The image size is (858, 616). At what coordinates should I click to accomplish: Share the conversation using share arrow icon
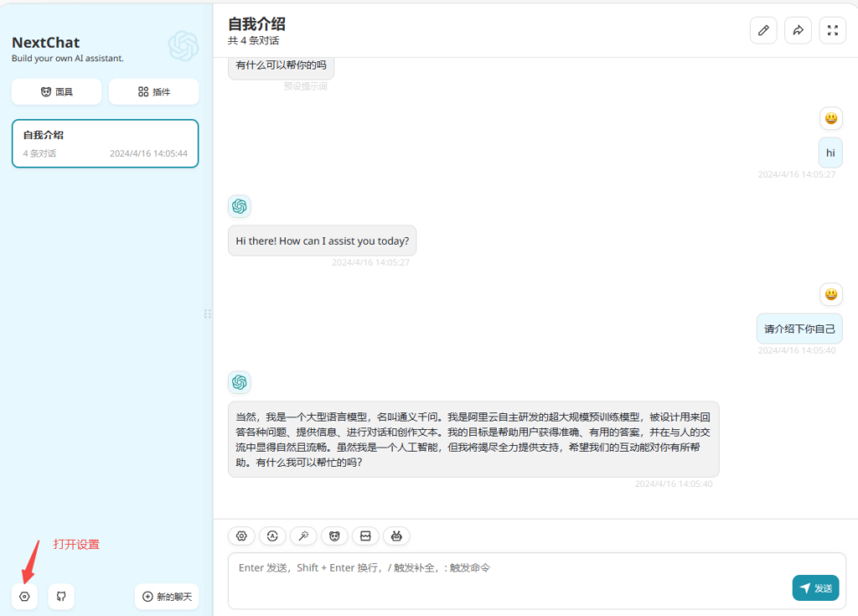coord(798,30)
